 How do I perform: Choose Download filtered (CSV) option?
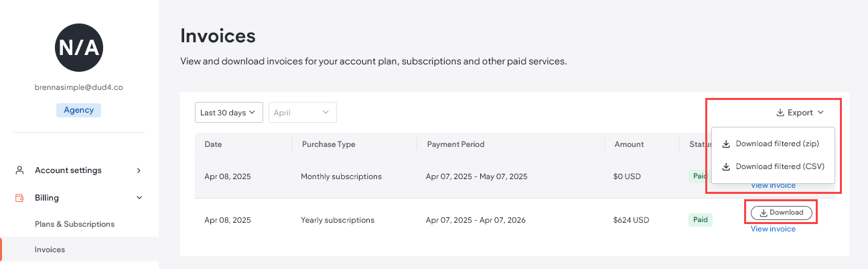[x=779, y=166]
